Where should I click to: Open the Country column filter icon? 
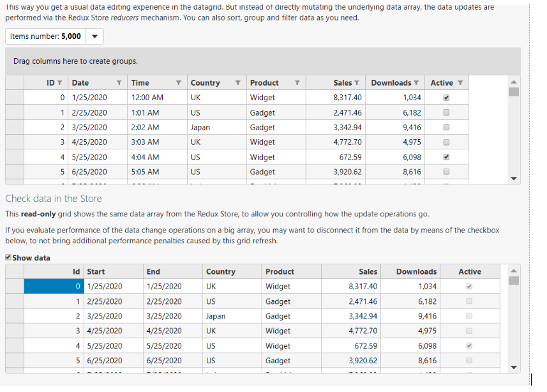tap(237, 83)
